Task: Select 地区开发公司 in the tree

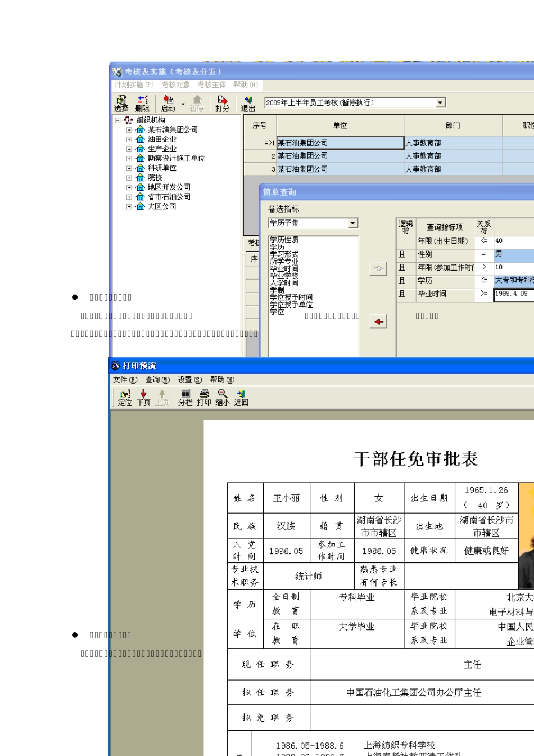Action: point(169,187)
